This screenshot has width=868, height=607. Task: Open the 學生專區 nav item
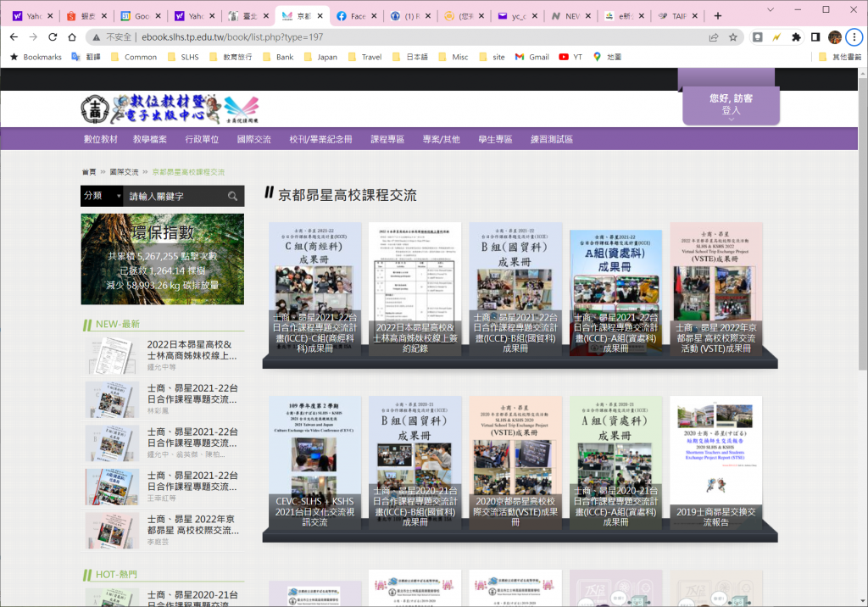coord(495,139)
